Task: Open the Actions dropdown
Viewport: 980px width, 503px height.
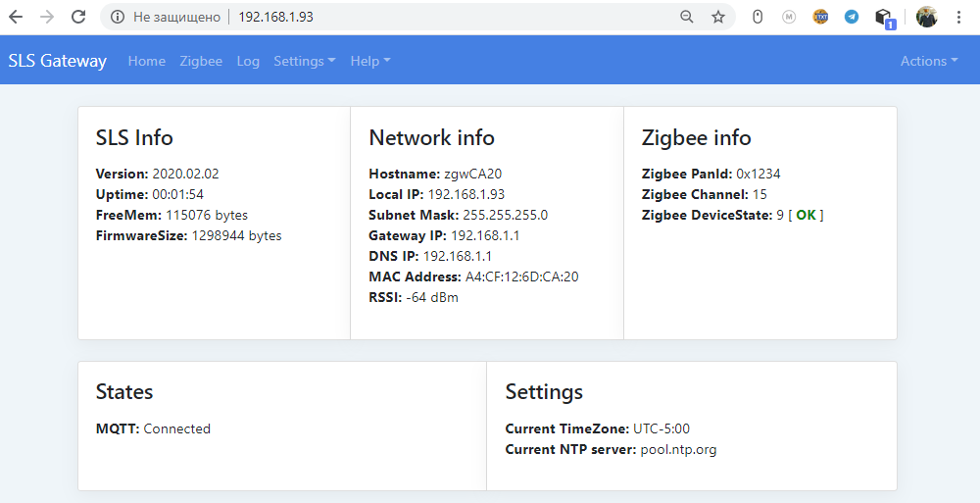Action: [x=929, y=61]
